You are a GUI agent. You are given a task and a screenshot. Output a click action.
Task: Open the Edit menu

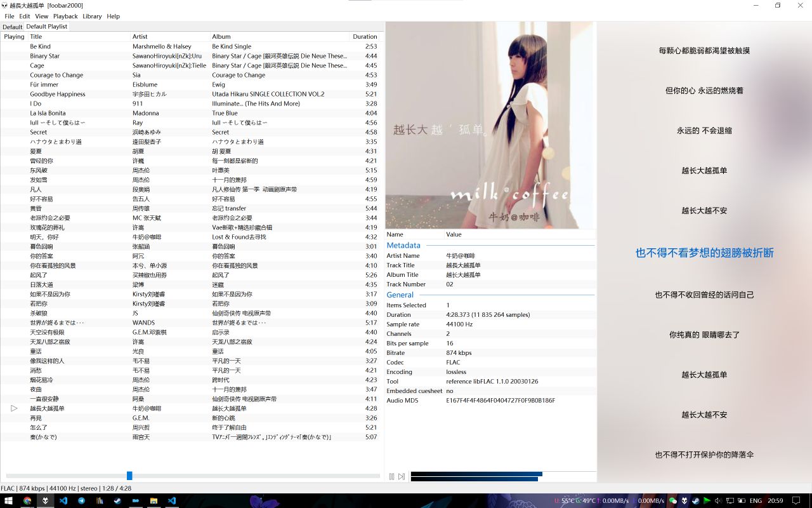tap(25, 16)
